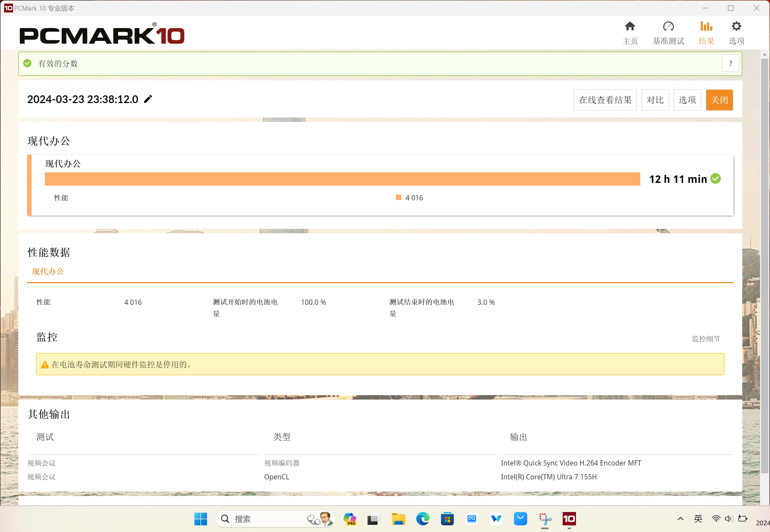Click 在线查看结果 to view results online
Screen dimensions: 770x532
coord(605,100)
